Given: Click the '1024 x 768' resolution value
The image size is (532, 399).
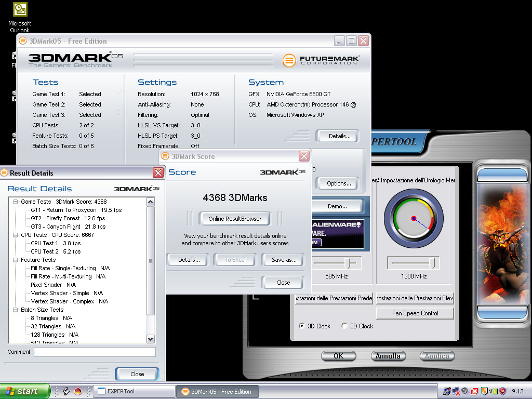Looking at the screenshot, I should click(205, 94).
